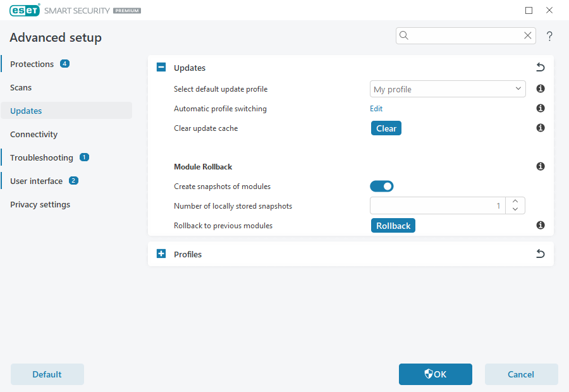Click the revert icon next to Updates section
Screen dimensions: 569x392
541,67
